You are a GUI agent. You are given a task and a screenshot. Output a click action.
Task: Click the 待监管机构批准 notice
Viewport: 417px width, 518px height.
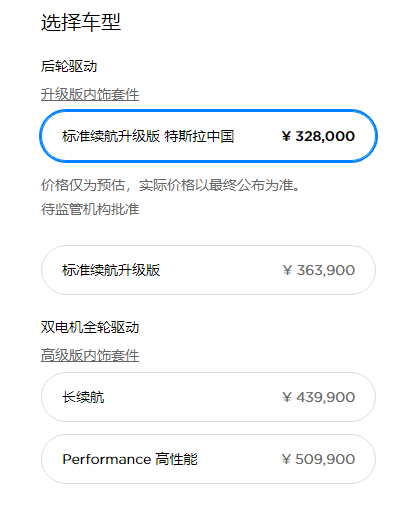90,209
